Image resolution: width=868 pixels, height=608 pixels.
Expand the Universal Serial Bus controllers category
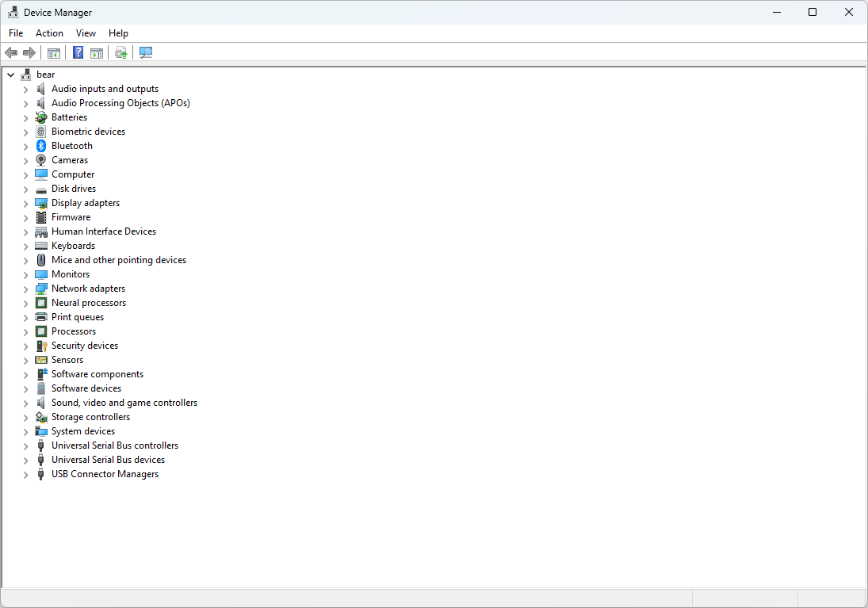pos(25,445)
